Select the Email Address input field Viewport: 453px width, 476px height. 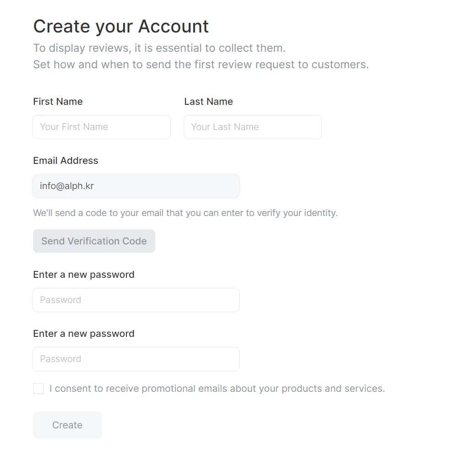tap(136, 186)
